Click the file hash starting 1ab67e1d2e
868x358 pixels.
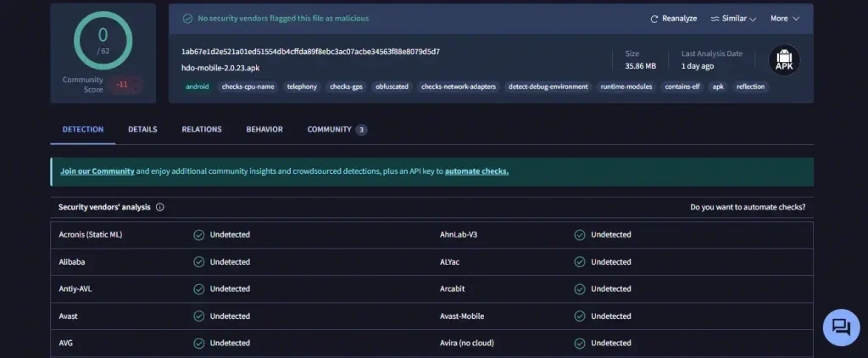[x=310, y=52]
